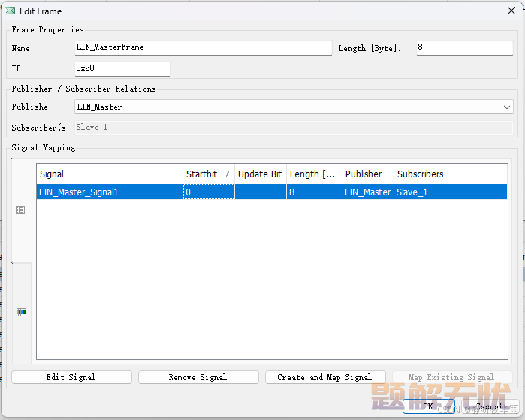Click the LIN_Master publisher cell in the table
The image size is (525, 420).
(x=368, y=192)
